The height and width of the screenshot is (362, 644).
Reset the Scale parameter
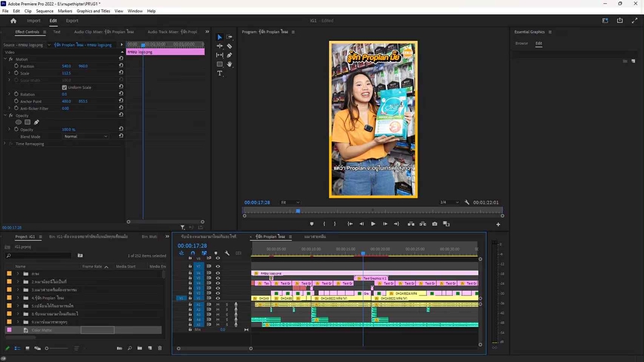[121, 73]
